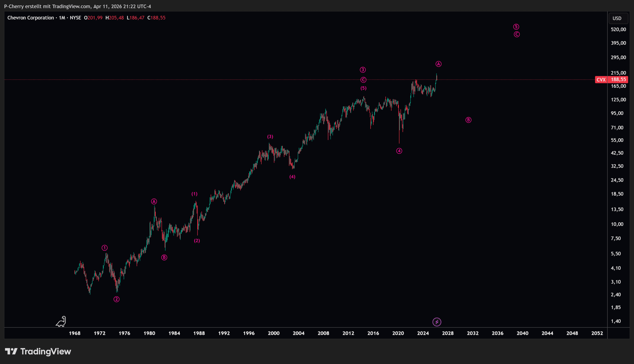This screenshot has height=364, width=634.
Task: Open the USD currency selector
Action: point(617,18)
